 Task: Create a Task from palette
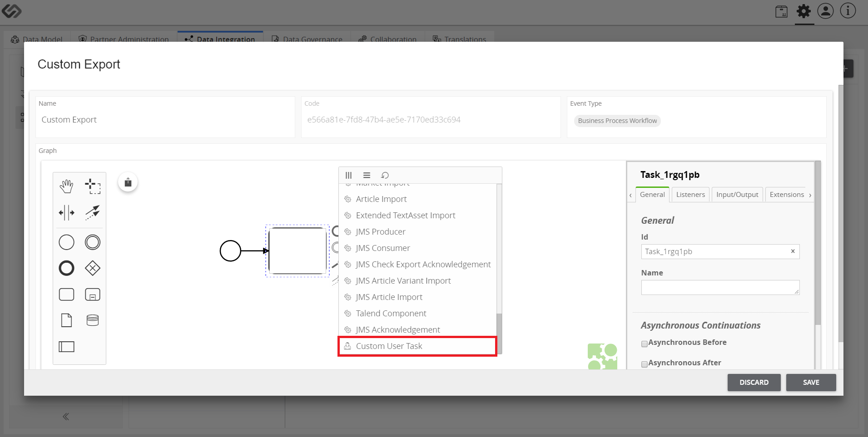[66, 295]
